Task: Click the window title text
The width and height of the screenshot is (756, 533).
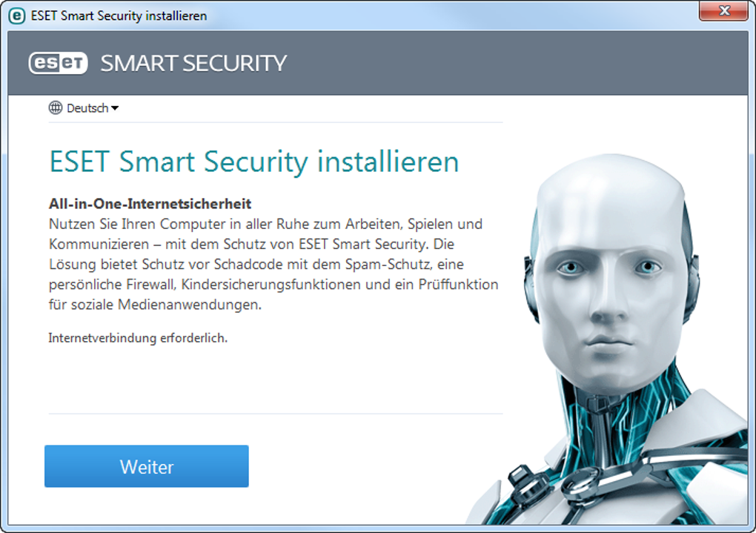Action: click(119, 16)
